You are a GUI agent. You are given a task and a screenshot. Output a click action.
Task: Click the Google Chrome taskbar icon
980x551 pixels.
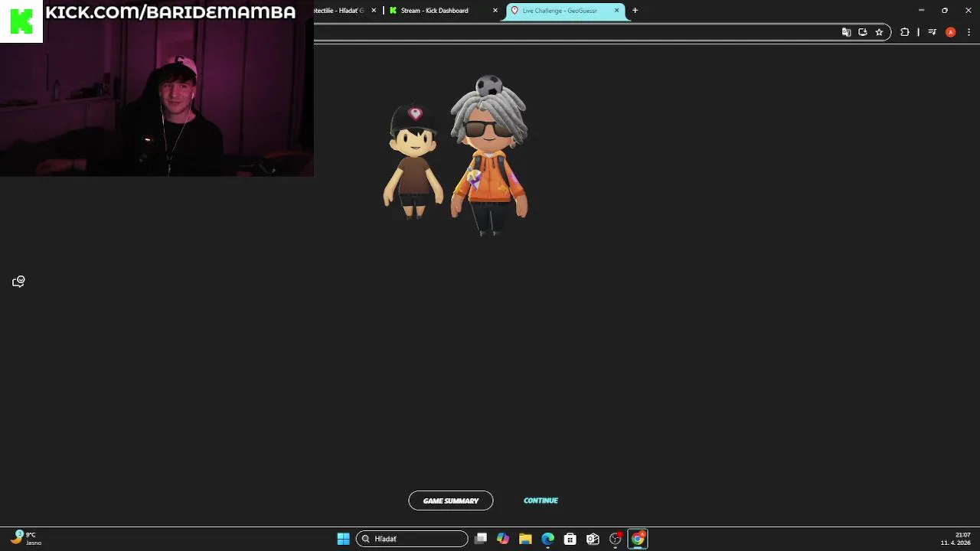pyautogui.click(x=638, y=539)
